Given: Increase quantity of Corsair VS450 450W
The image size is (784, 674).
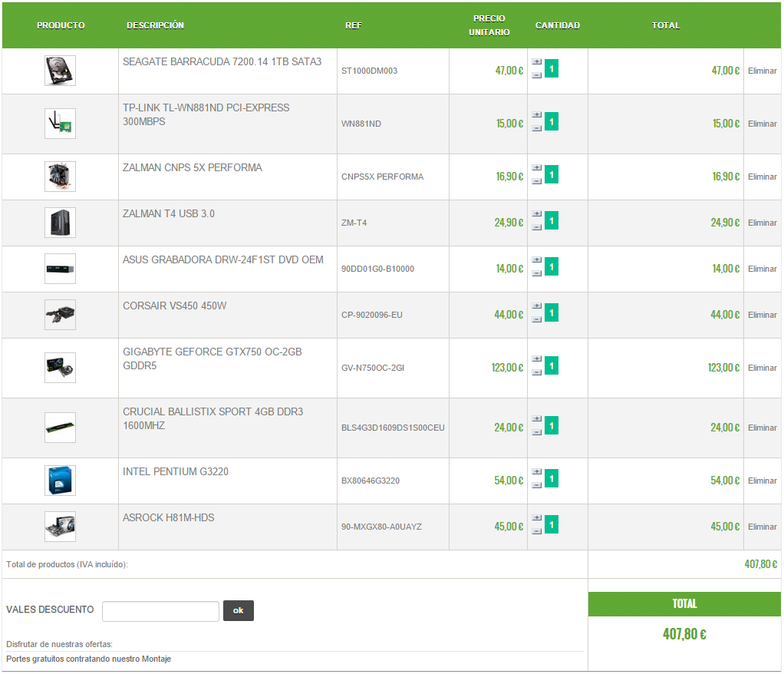Looking at the screenshot, I should point(536,306).
